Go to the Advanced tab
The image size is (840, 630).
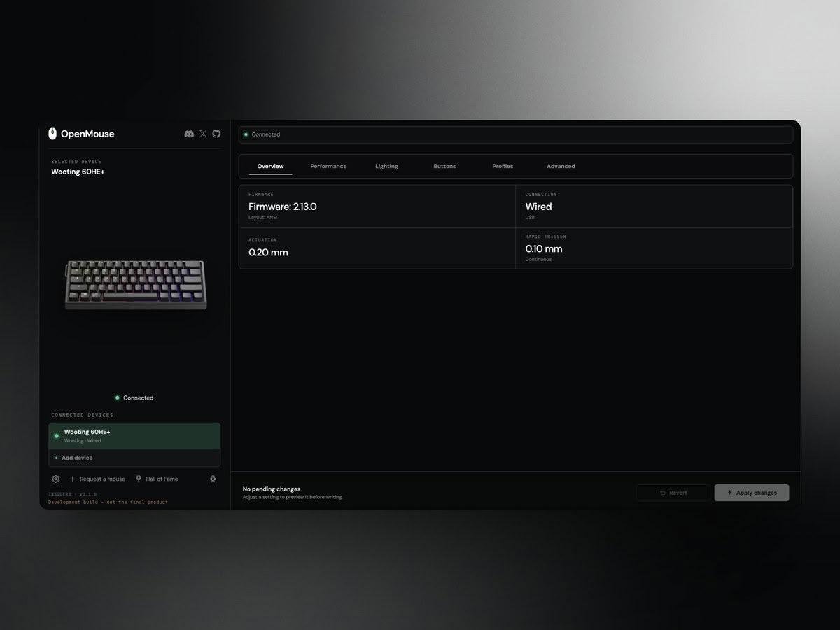561,166
